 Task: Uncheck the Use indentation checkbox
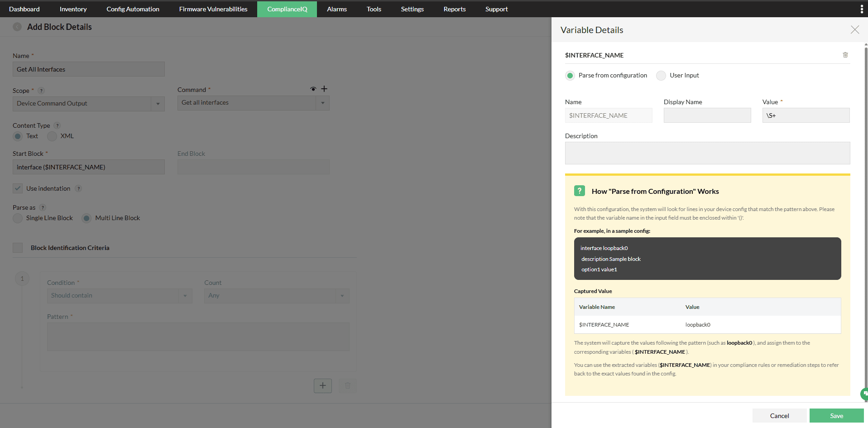tap(17, 188)
